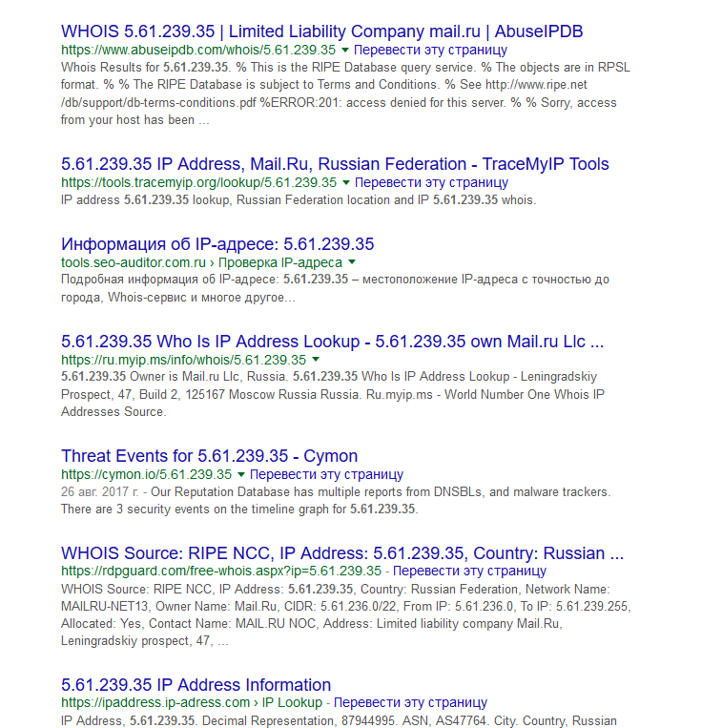Image resolution: width=722 pixels, height=728 pixels.
Task: Click the rdpguard.com/free-whois.aspx URL text
Action: click(221, 571)
